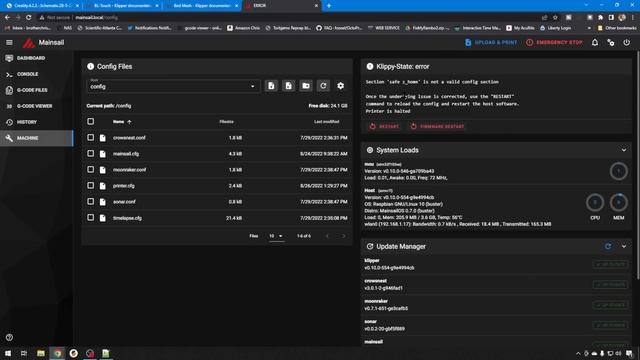
Task: Collapse the System Loads panel
Action: pos(624,150)
